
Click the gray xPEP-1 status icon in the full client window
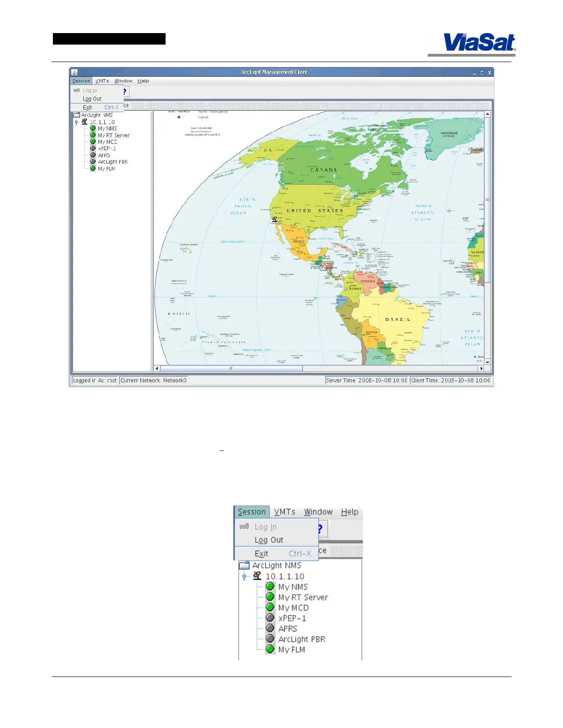point(93,148)
